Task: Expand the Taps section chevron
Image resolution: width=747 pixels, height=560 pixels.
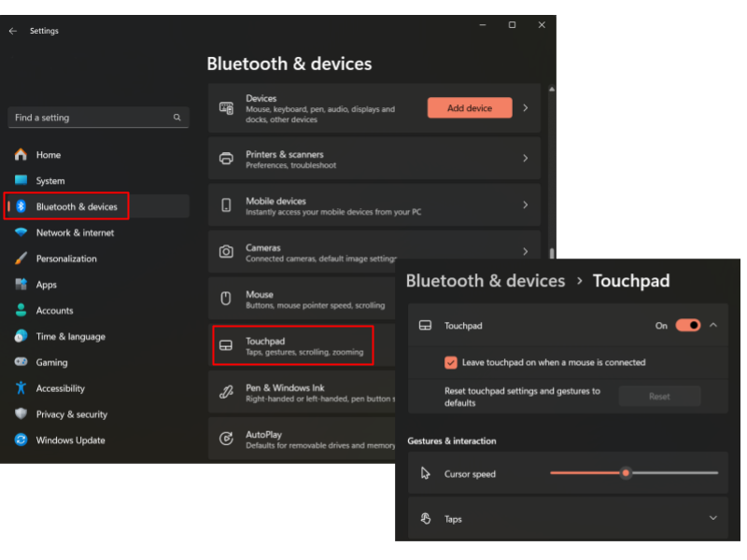Action: tap(713, 518)
